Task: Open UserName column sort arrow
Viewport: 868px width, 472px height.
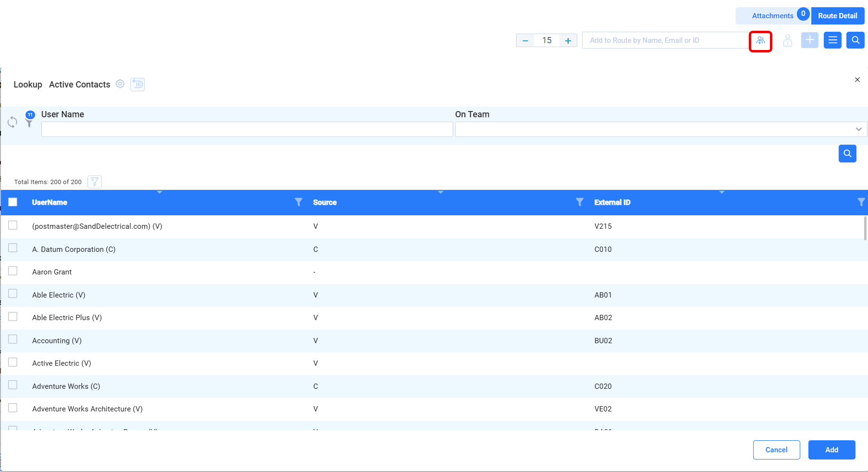Action: [x=160, y=192]
